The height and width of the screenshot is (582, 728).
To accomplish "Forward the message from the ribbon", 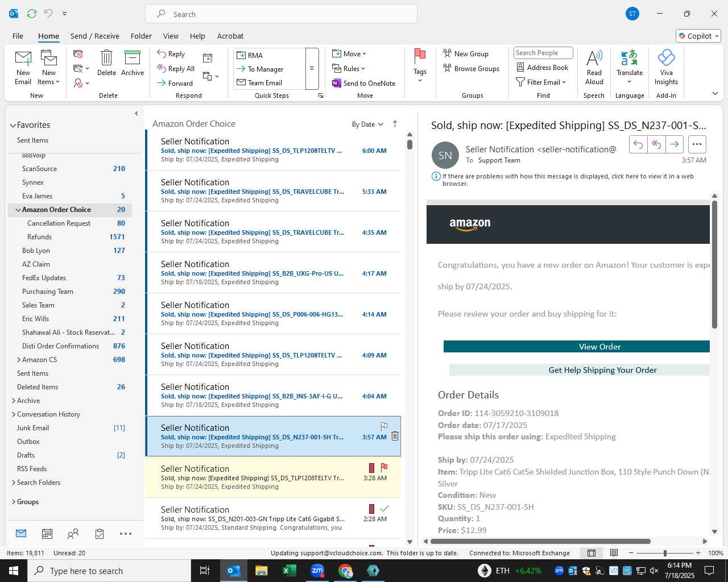I will click(175, 83).
